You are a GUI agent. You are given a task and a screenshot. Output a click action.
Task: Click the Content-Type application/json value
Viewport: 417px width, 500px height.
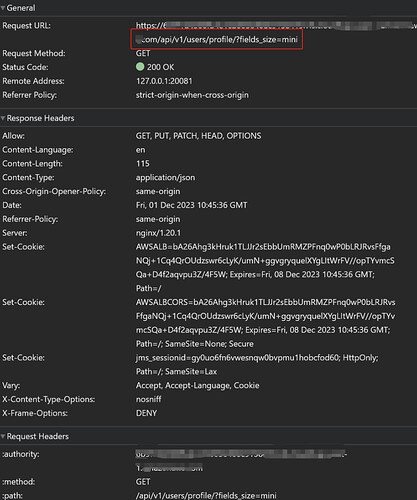(x=165, y=178)
